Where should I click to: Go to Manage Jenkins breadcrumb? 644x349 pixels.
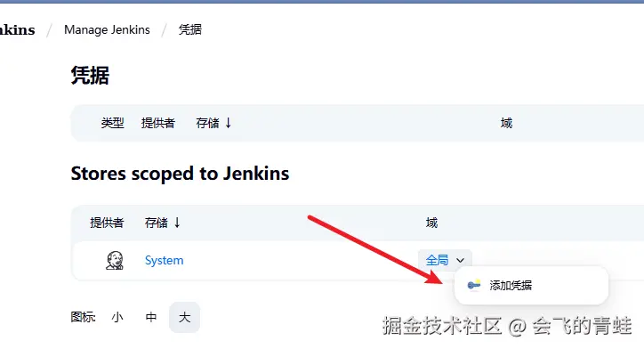[x=107, y=29]
